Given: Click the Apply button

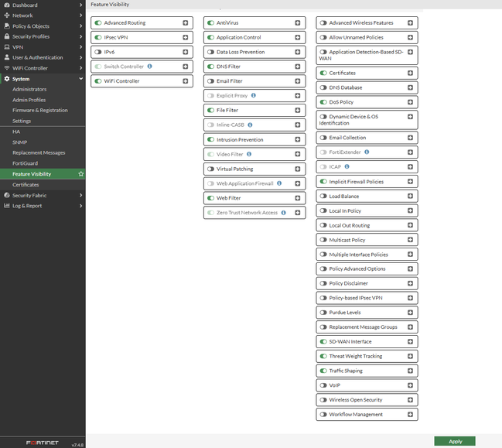Looking at the screenshot, I should coord(455,441).
